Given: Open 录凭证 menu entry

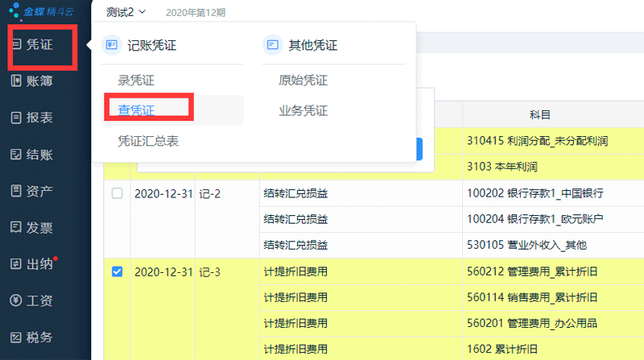Looking at the screenshot, I should (136, 81).
